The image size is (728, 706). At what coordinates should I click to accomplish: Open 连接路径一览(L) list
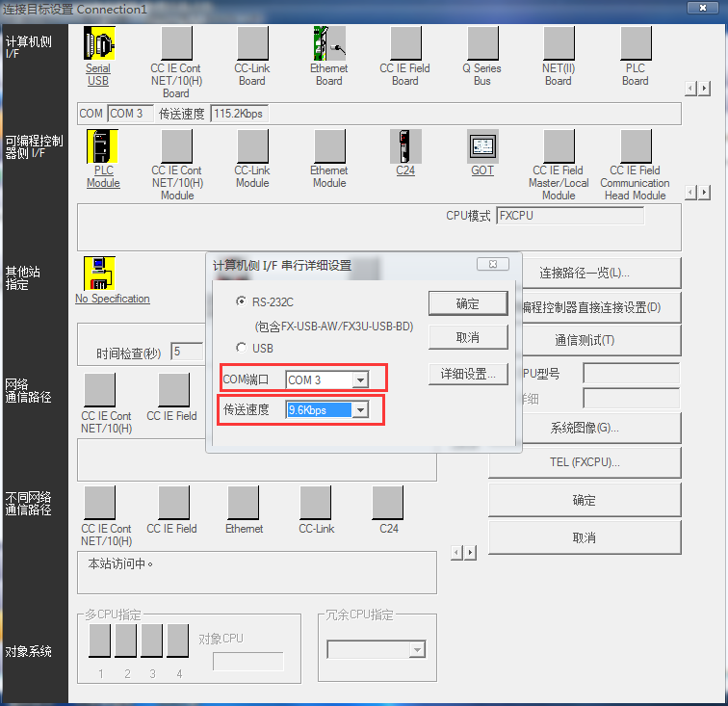(x=584, y=273)
